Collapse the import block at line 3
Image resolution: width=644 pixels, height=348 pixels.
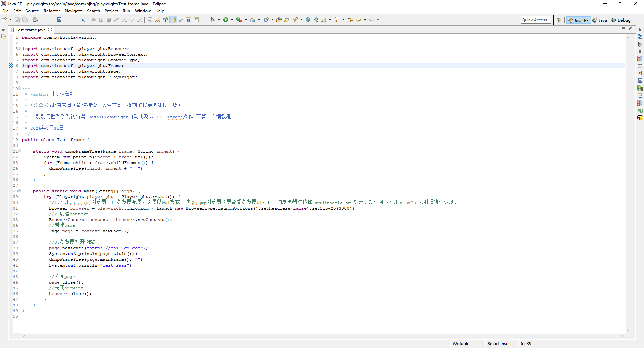pyautogui.click(x=19, y=49)
